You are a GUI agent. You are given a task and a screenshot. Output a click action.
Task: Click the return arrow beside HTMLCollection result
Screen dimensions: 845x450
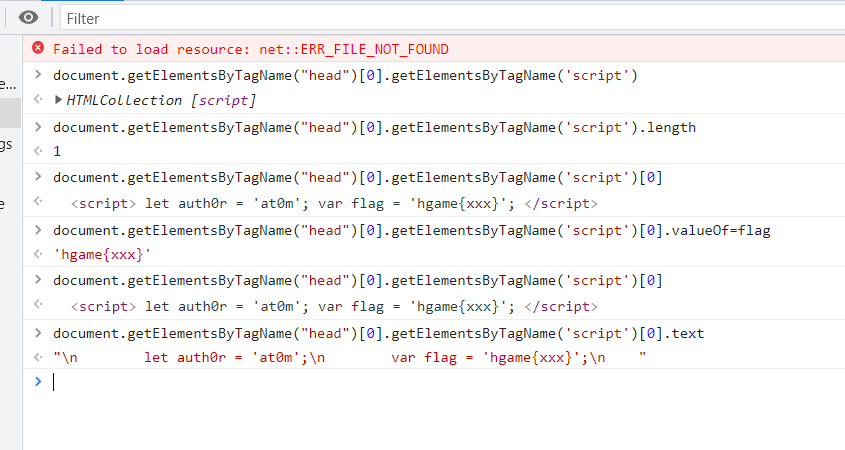(38, 99)
